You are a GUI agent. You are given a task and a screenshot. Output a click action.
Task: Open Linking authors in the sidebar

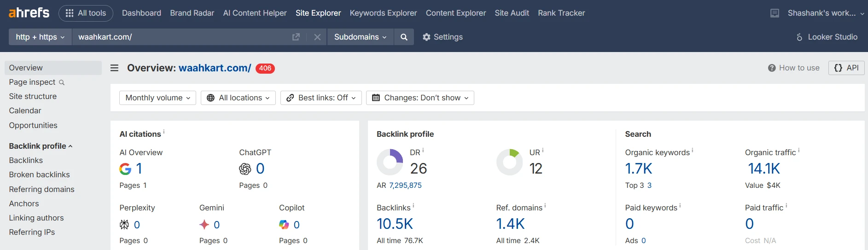[x=36, y=218]
